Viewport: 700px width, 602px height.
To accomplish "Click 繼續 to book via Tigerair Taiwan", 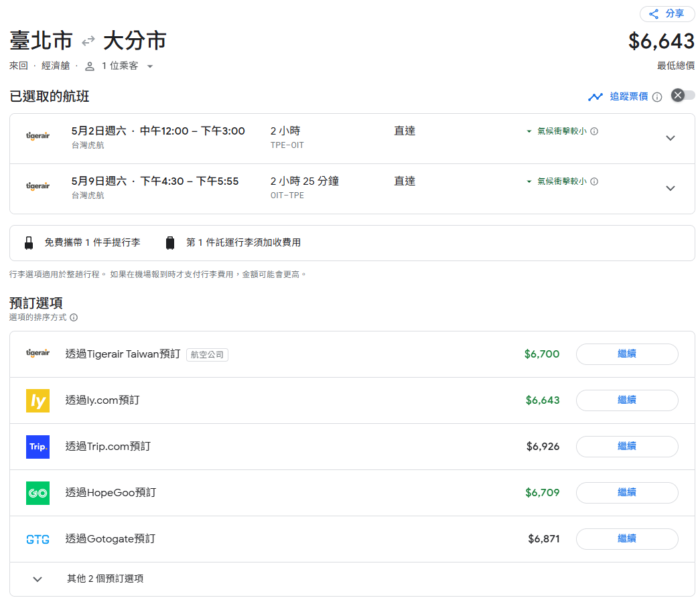I will (x=627, y=354).
